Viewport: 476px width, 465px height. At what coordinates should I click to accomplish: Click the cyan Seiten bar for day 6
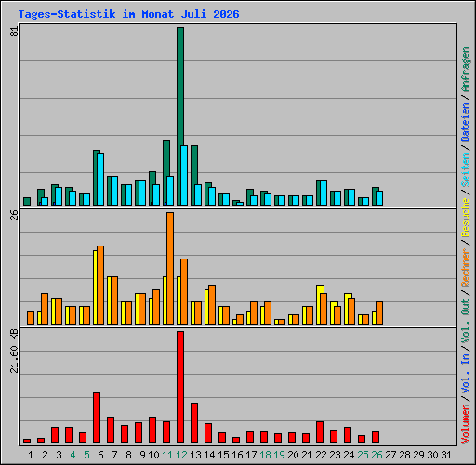pyautogui.click(x=100, y=179)
